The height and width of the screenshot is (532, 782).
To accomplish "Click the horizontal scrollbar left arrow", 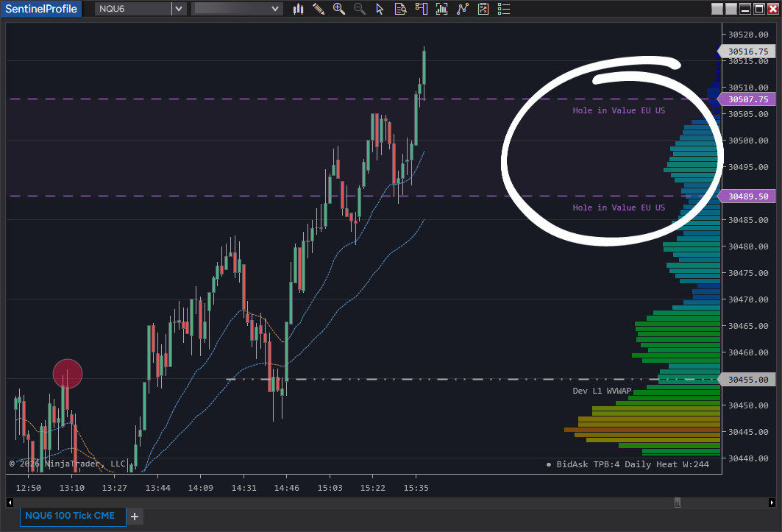I will 10,503.
